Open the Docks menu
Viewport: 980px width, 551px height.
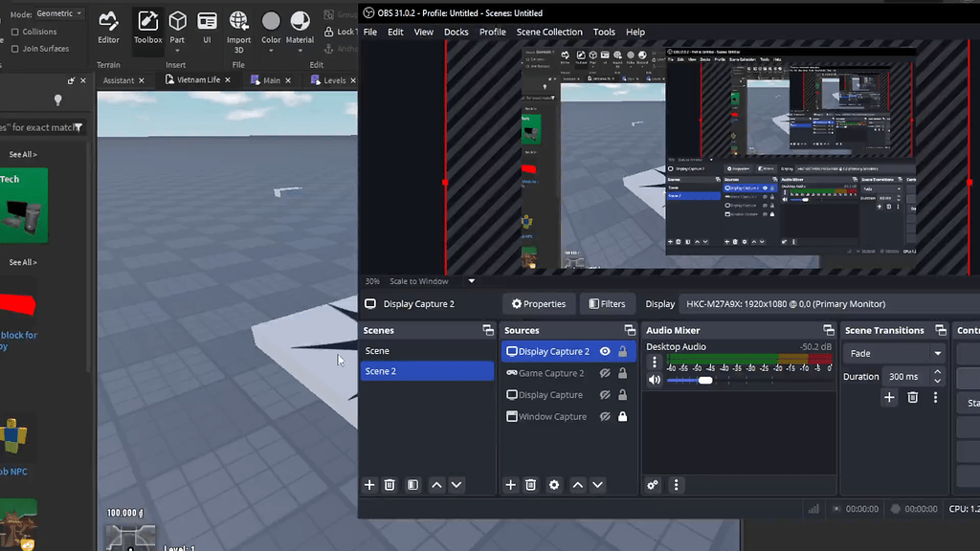pos(456,32)
